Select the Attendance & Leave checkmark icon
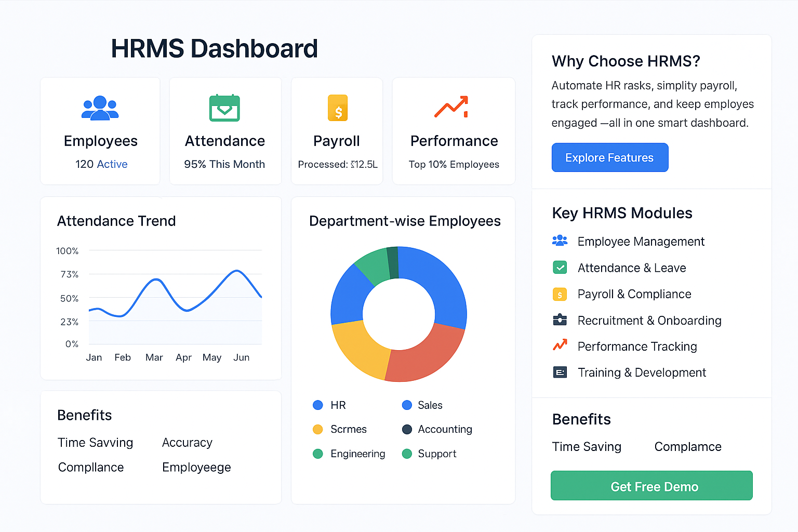 [x=560, y=268]
